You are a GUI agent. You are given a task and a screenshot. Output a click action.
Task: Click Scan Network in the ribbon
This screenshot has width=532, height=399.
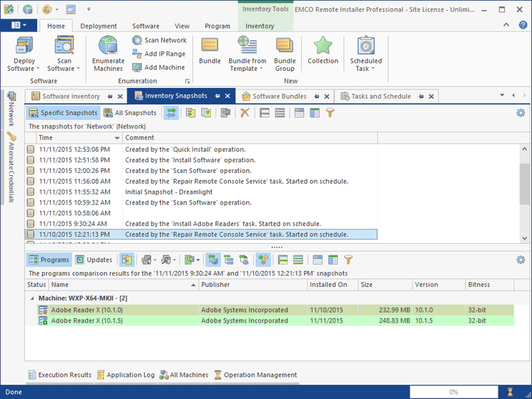pyautogui.click(x=159, y=41)
